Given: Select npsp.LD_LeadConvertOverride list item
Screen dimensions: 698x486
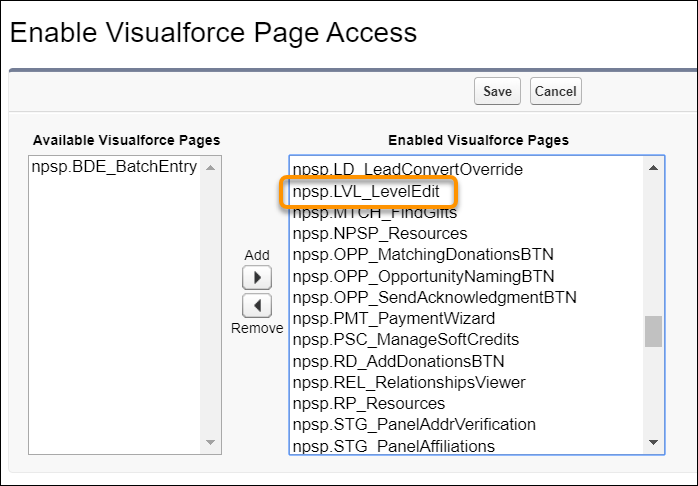Looking at the screenshot, I should point(407,169).
